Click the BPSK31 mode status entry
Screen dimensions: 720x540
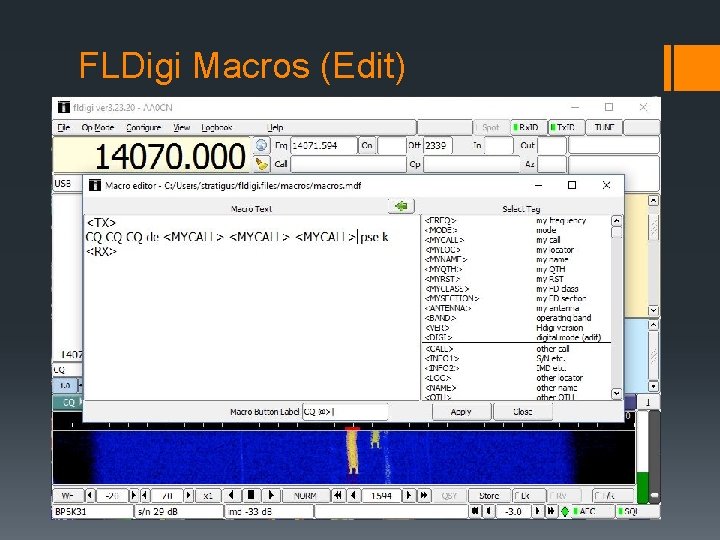coord(92,511)
